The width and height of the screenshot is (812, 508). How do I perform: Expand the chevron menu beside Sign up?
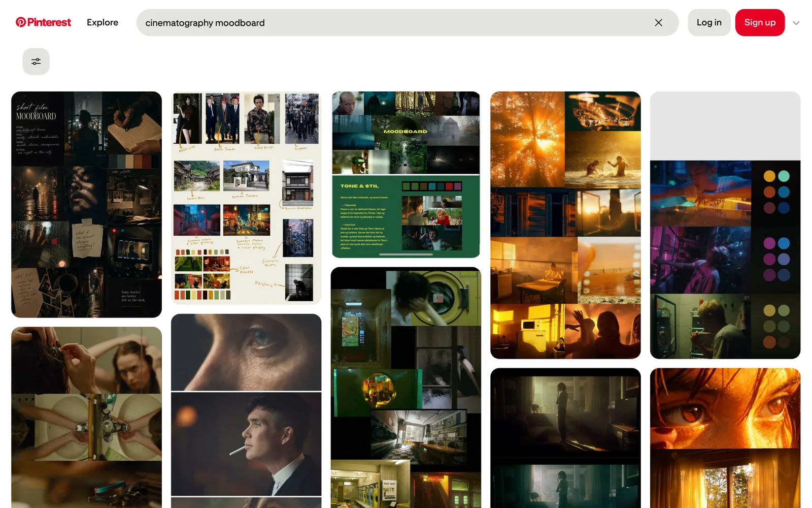pyautogui.click(x=796, y=23)
